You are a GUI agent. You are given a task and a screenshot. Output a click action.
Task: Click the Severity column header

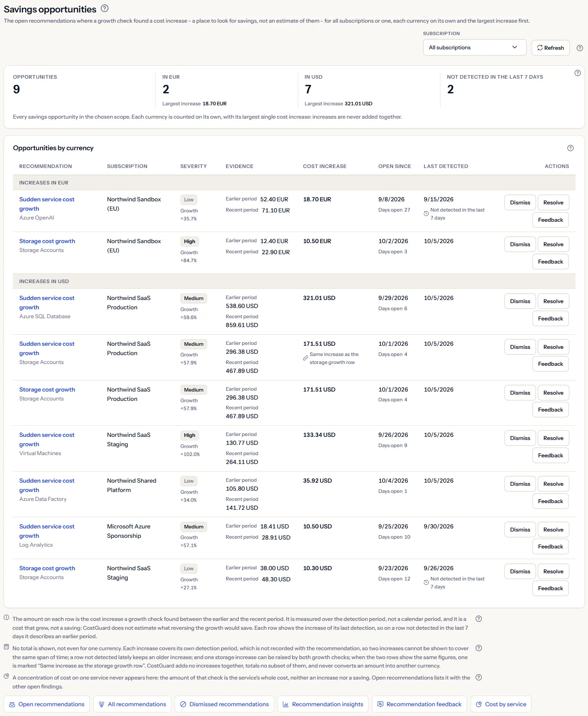pyautogui.click(x=193, y=166)
